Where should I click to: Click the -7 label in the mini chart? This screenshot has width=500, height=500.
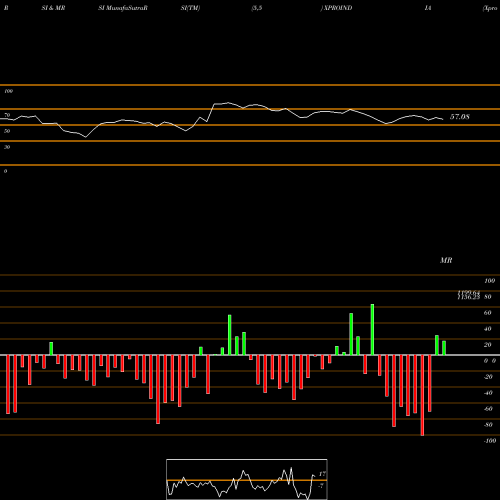click(321, 486)
